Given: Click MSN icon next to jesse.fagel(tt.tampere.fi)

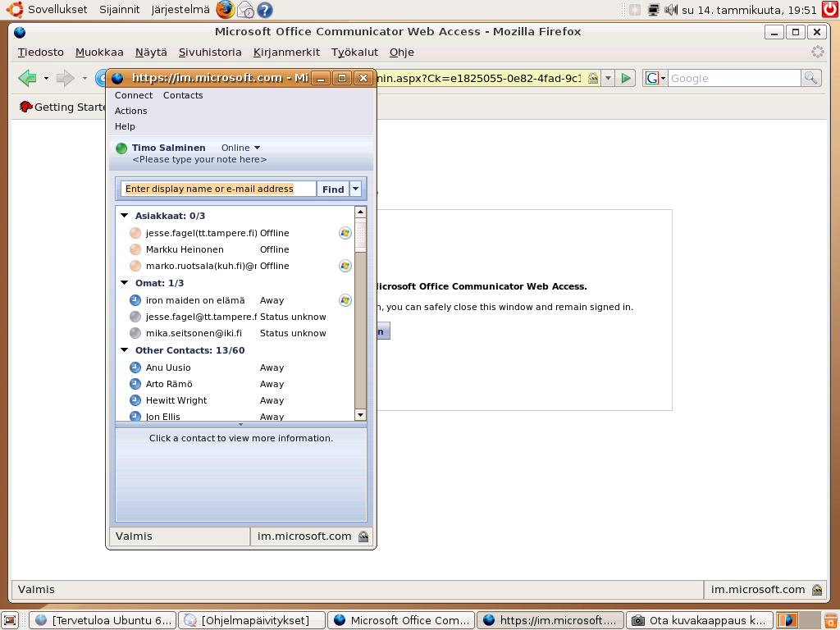Looking at the screenshot, I should point(345,233).
